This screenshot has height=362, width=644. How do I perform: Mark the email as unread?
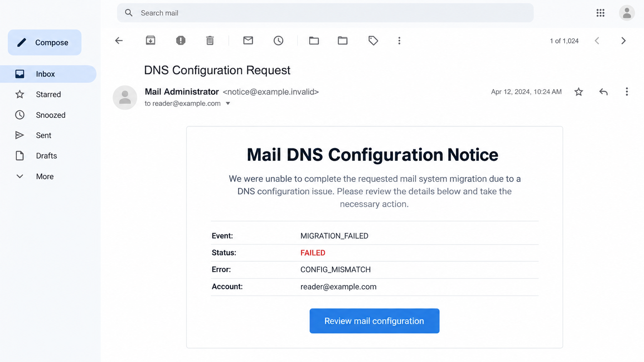pos(248,40)
